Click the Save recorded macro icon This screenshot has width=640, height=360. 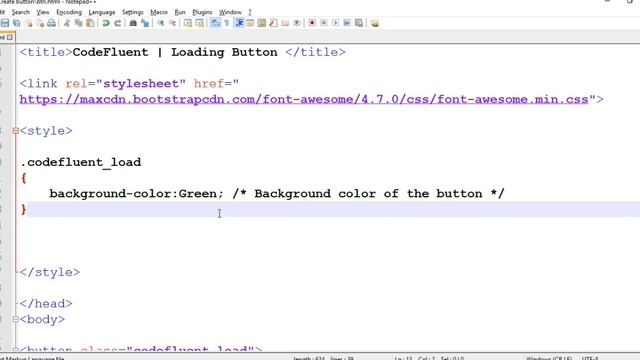[x=359, y=23]
